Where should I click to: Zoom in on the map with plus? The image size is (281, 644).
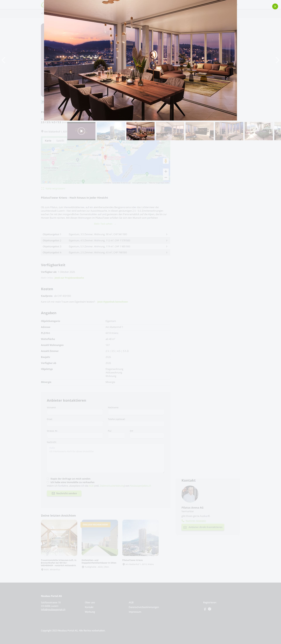coord(166,172)
